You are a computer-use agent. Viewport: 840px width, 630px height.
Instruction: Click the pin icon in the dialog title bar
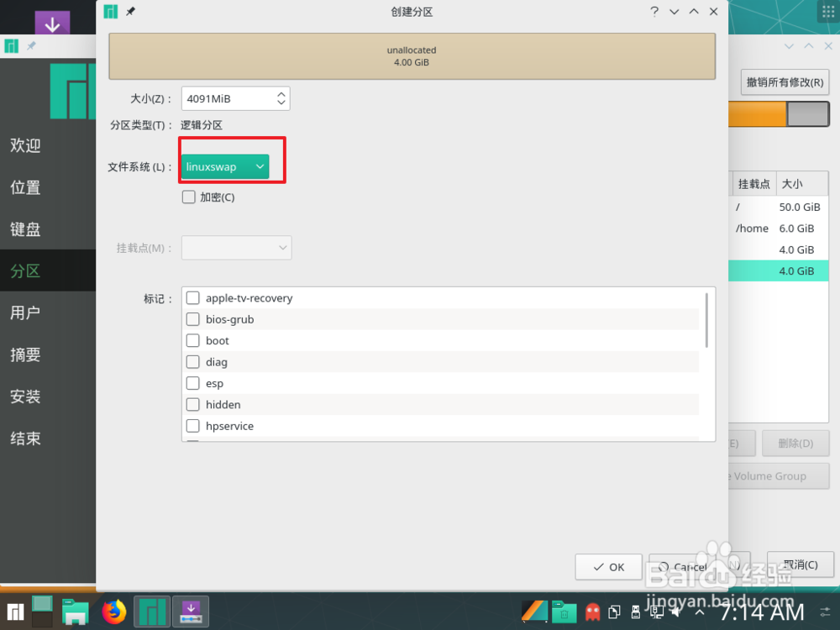(130, 11)
